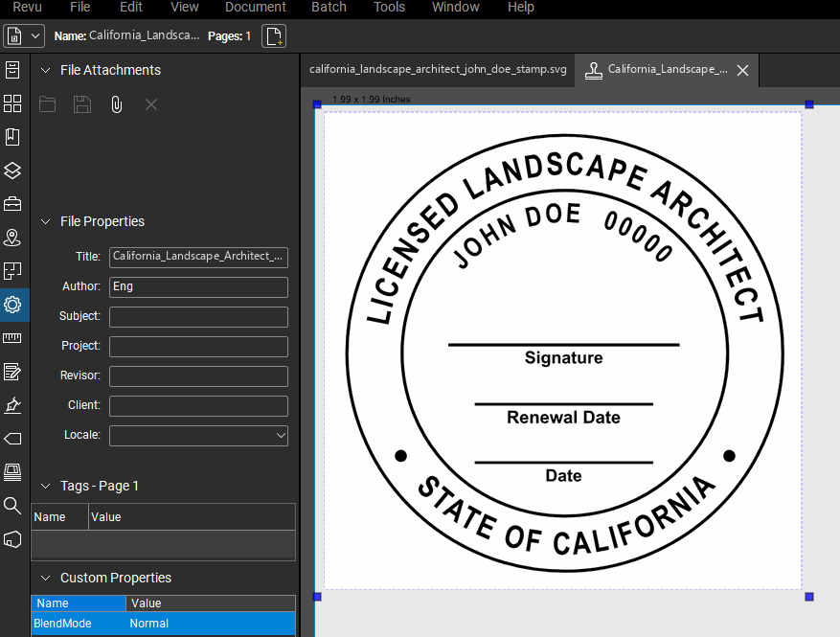840x637 pixels.
Task: Open the Revu menu
Action: pyautogui.click(x=27, y=7)
